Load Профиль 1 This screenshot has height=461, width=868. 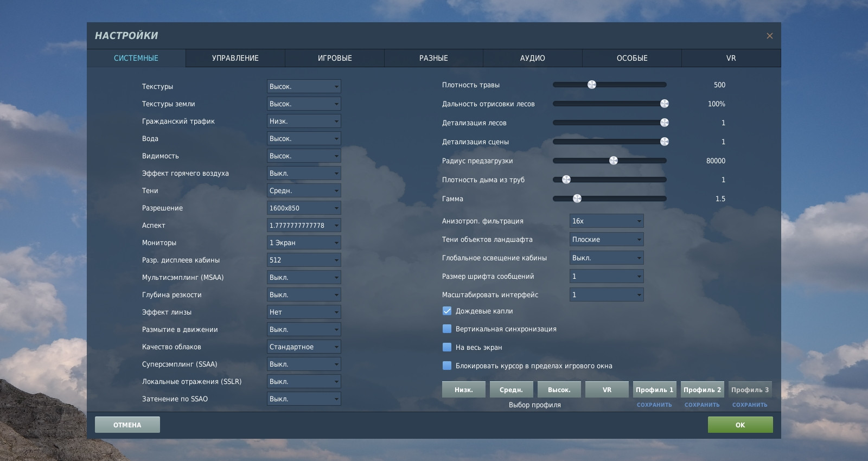point(655,389)
